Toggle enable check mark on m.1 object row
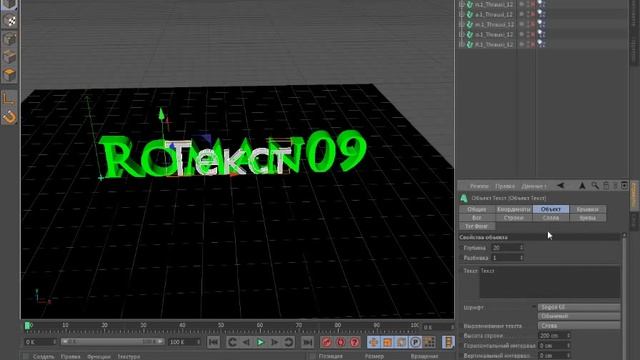 tap(532, 24)
